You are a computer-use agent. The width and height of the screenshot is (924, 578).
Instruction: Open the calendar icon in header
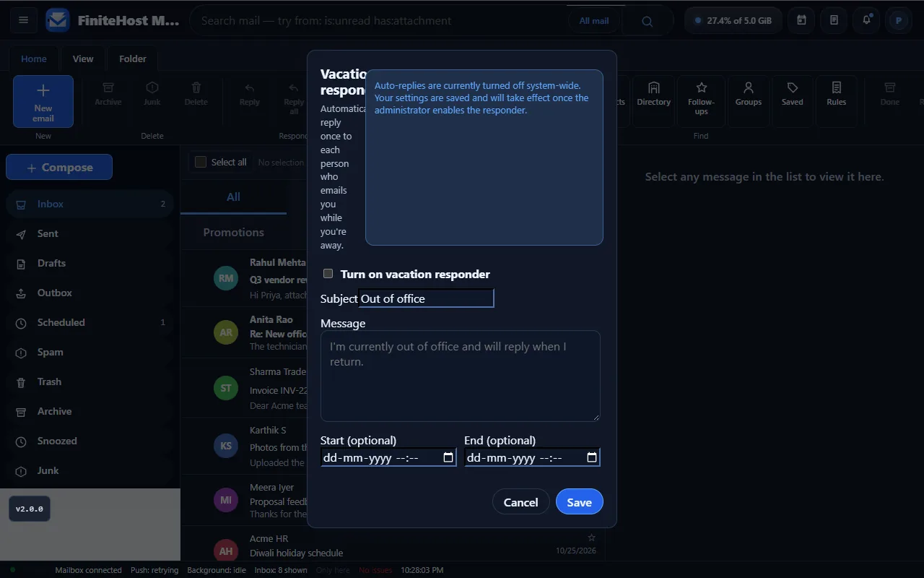pyautogui.click(x=801, y=20)
